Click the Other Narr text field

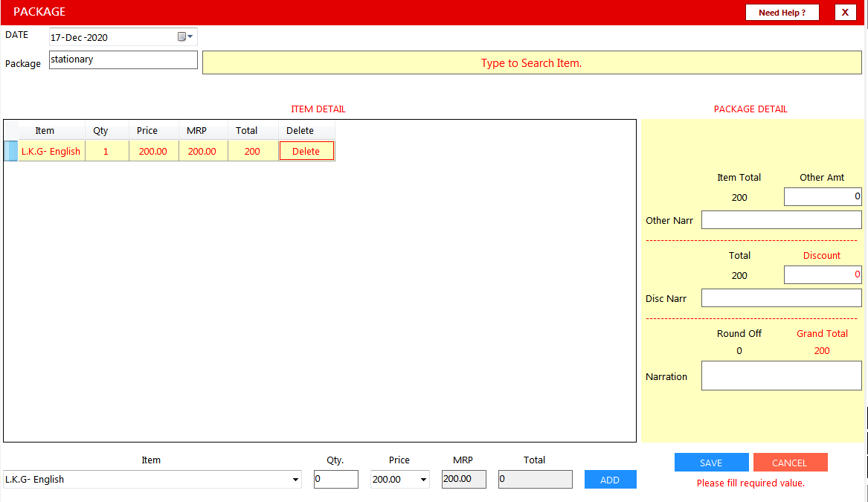[x=781, y=219]
